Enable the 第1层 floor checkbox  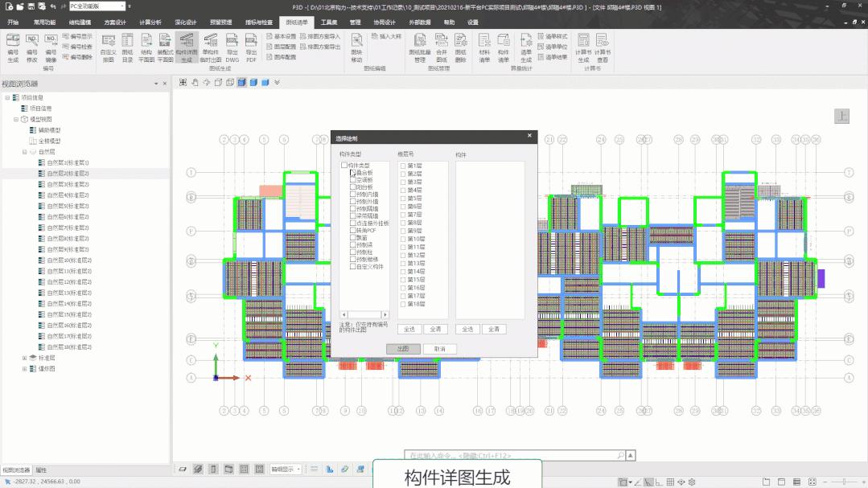403,166
